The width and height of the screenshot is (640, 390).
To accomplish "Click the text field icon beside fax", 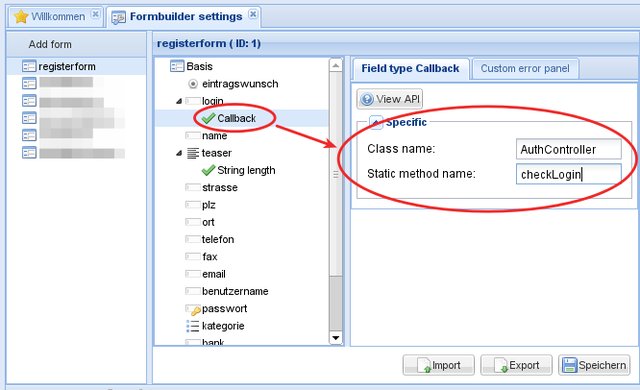I will 193,257.
